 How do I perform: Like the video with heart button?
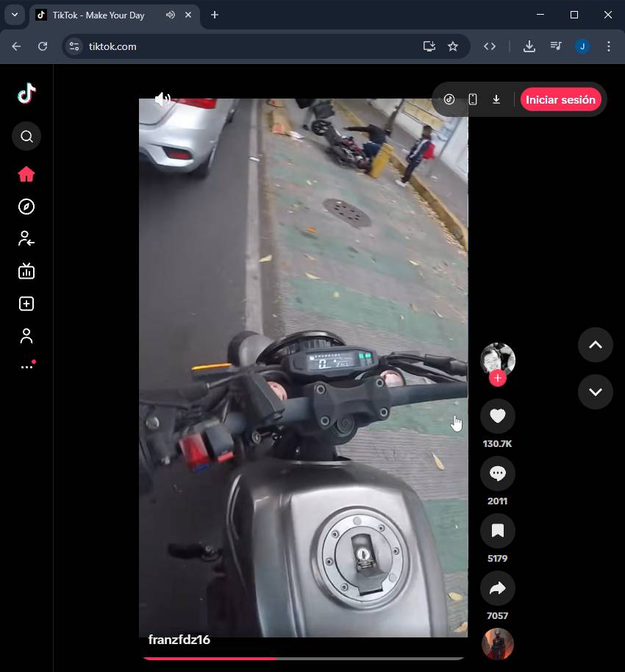coord(498,416)
